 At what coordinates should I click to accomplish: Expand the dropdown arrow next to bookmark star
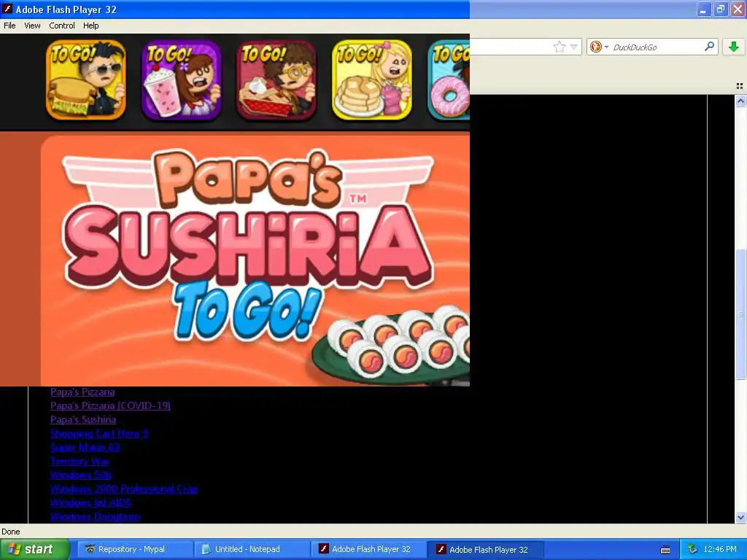coord(573,47)
